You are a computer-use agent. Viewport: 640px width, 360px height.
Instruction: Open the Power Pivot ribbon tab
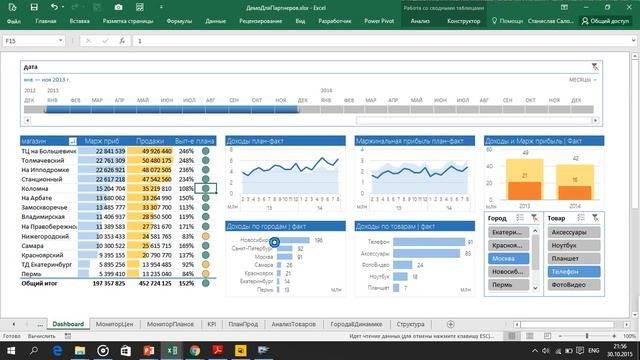(379, 21)
